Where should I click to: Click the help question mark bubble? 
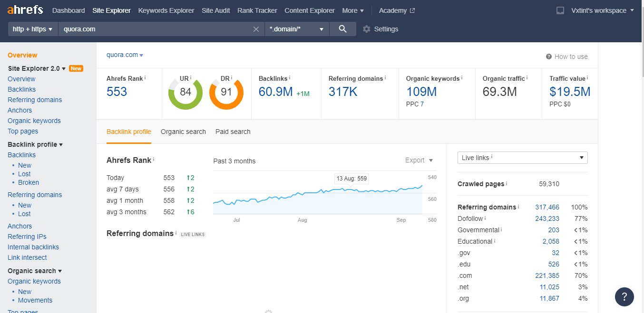point(624,296)
